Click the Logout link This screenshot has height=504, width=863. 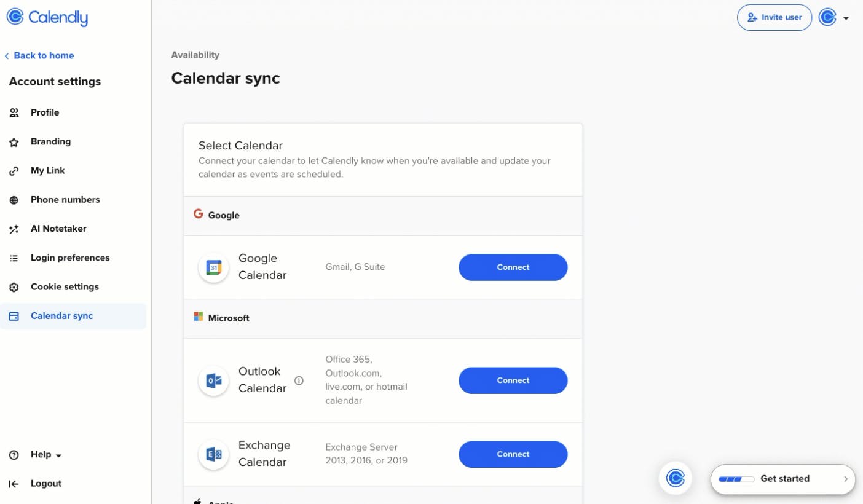46,483
